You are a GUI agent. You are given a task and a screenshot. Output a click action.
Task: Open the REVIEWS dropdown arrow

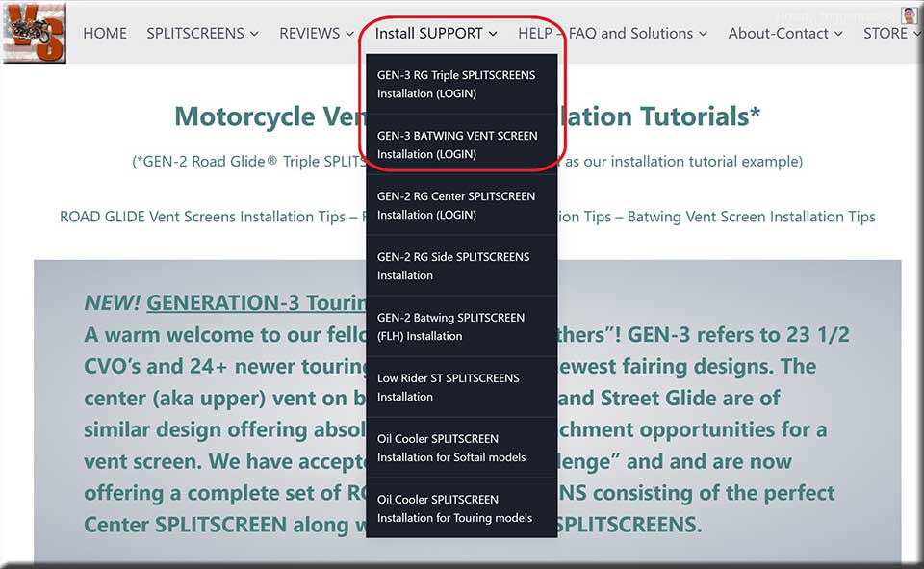coord(347,34)
